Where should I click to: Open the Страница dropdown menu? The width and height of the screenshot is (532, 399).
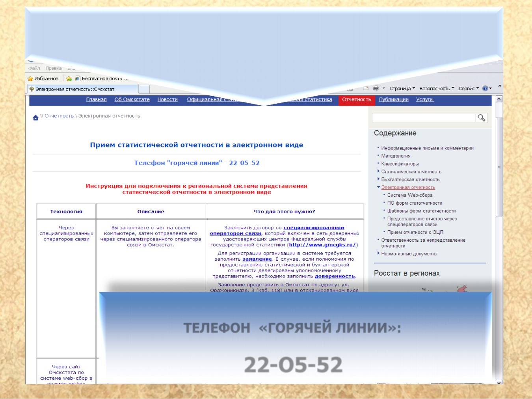(x=402, y=88)
